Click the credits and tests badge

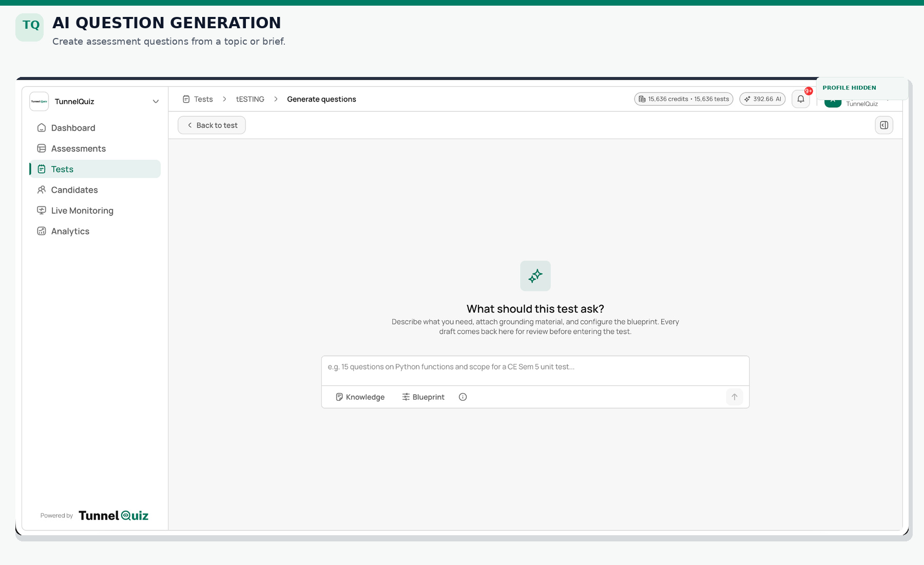(x=683, y=99)
